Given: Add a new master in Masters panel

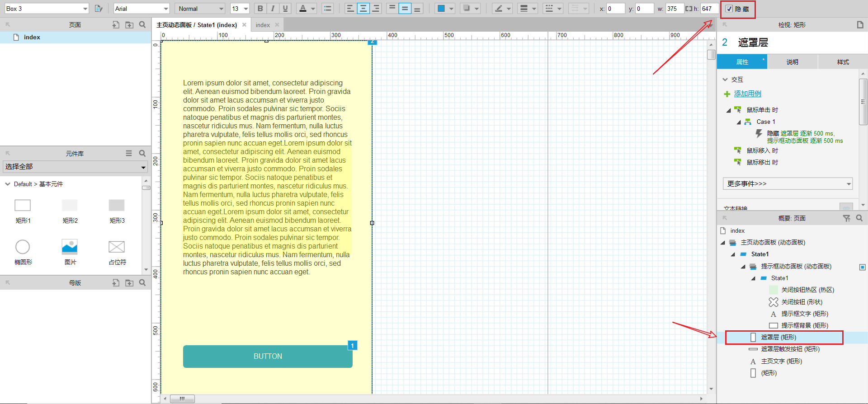Looking at the screenshot, I should click(x=116, y=283).
